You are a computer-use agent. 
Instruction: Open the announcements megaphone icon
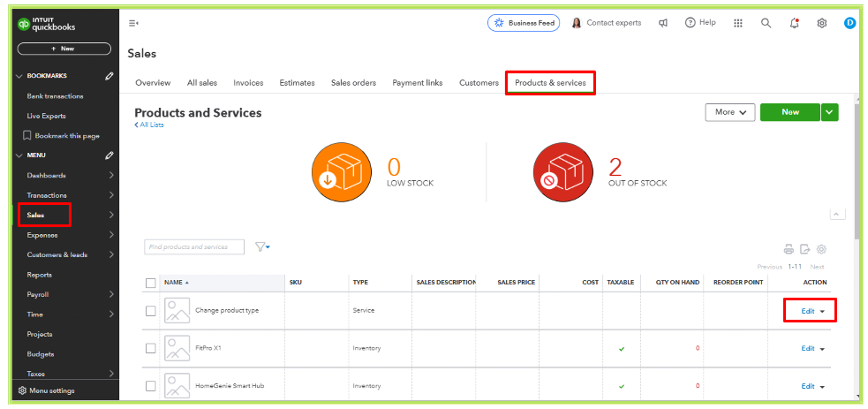coord(662,23)
